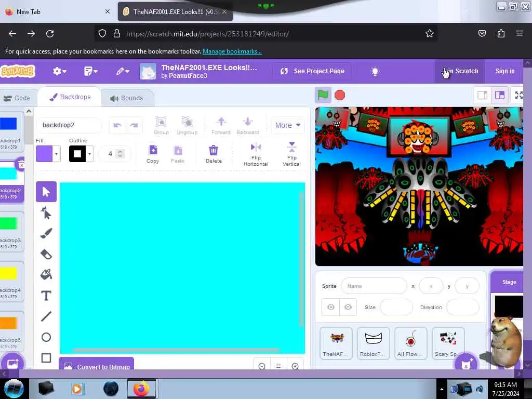Image resolution: width=532 pixels, height=399 pixels.
Task: Click See Project Page button
Action: (x=312, y=71)
